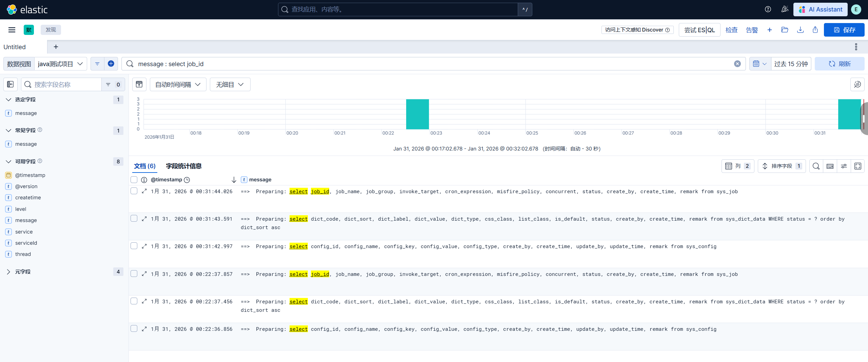Open the filter options menu icon

tap(97, 64)
